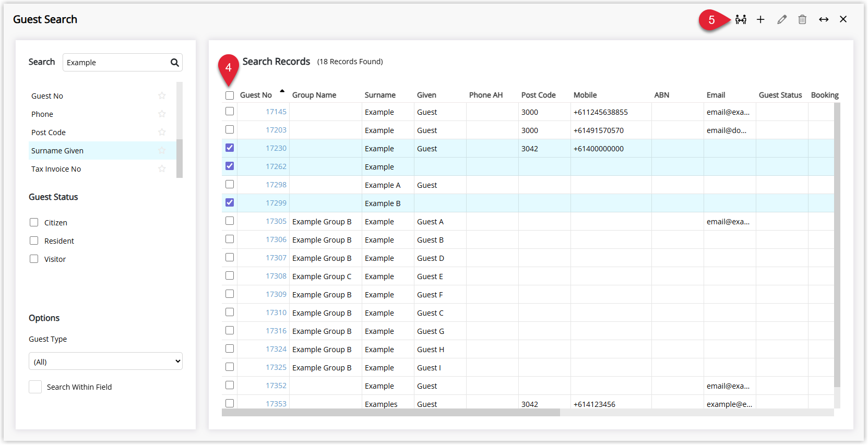Select the 'Example Group C' cell
The width and height of the screenshot is (868, 445).
point(325,276)
